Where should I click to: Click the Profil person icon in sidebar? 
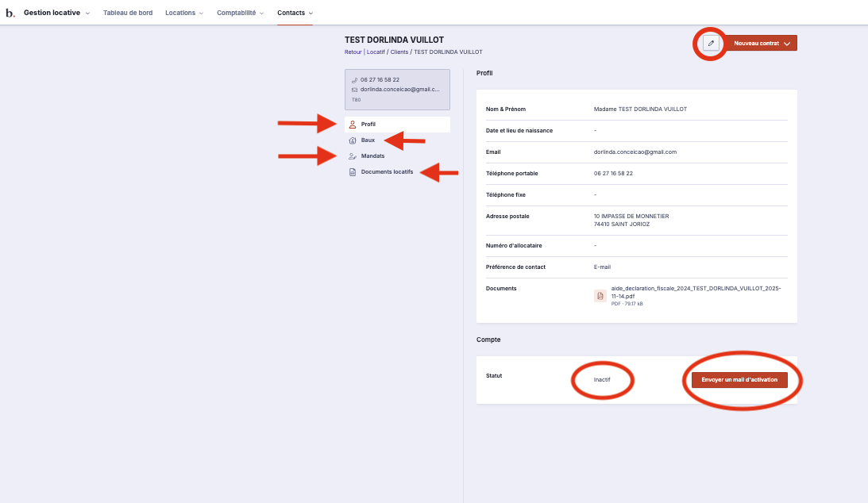(x=353, y=125)
